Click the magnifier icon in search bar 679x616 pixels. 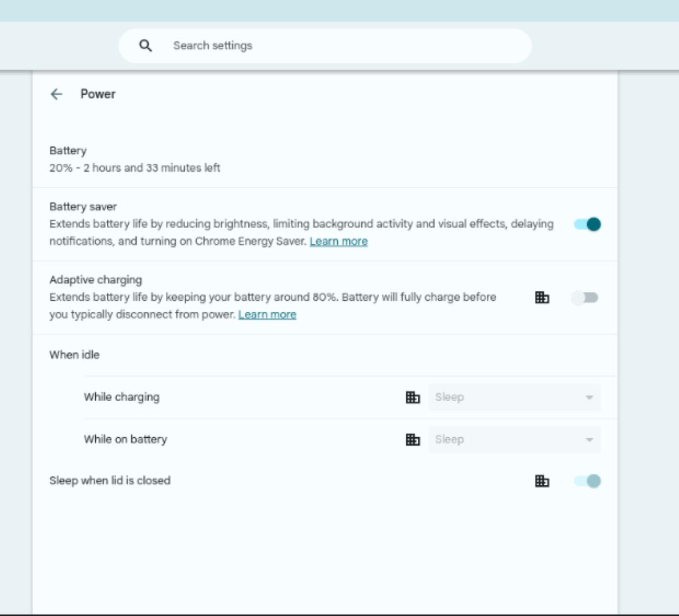[x=146, y=45]
